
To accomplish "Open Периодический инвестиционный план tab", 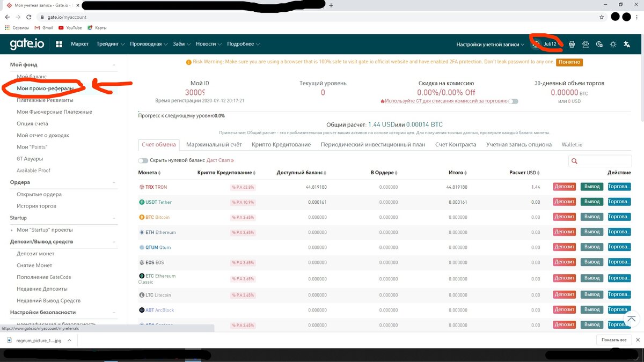I will (373, 145).
